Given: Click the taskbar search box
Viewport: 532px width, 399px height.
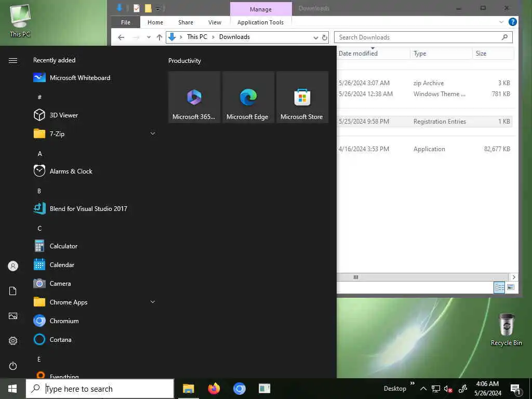Looking at the screenshot, I should [100, 389].
